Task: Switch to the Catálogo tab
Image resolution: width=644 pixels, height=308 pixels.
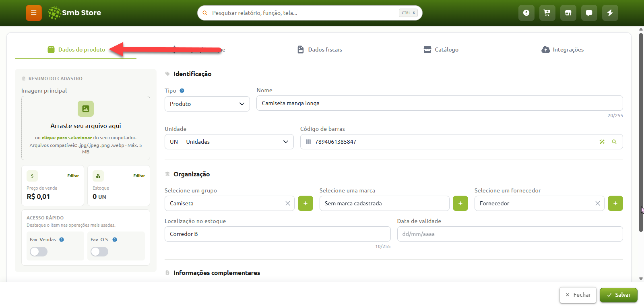Action: [x=441, y=50]
